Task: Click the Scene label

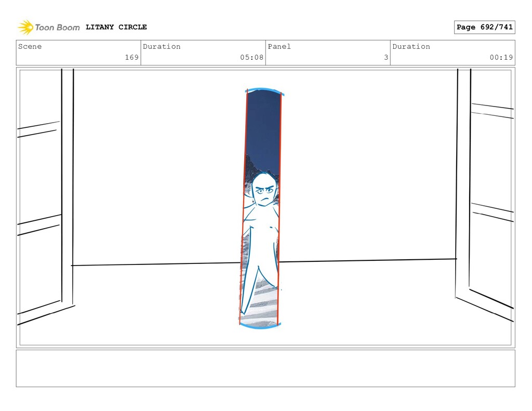Action: point(30,46)
